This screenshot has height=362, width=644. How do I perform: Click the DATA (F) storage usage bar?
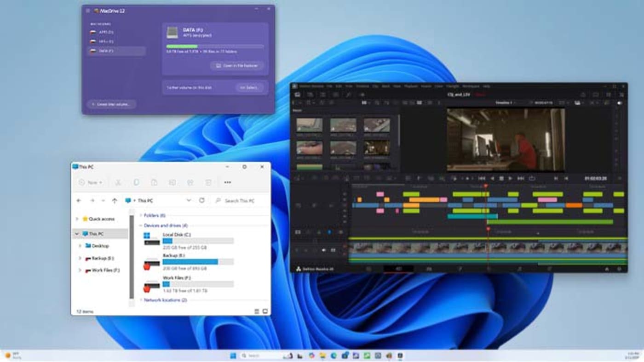pyautogui.click(x=214, y=46)
